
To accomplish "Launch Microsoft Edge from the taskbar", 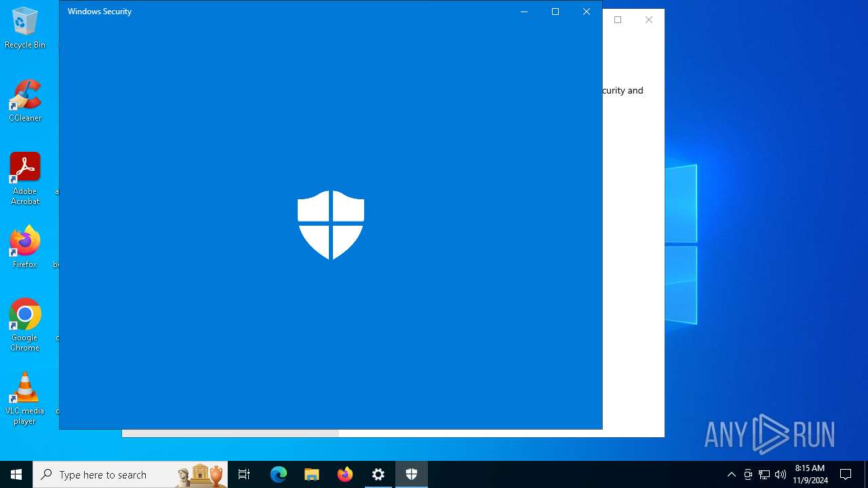I will [x=279, y=474].
